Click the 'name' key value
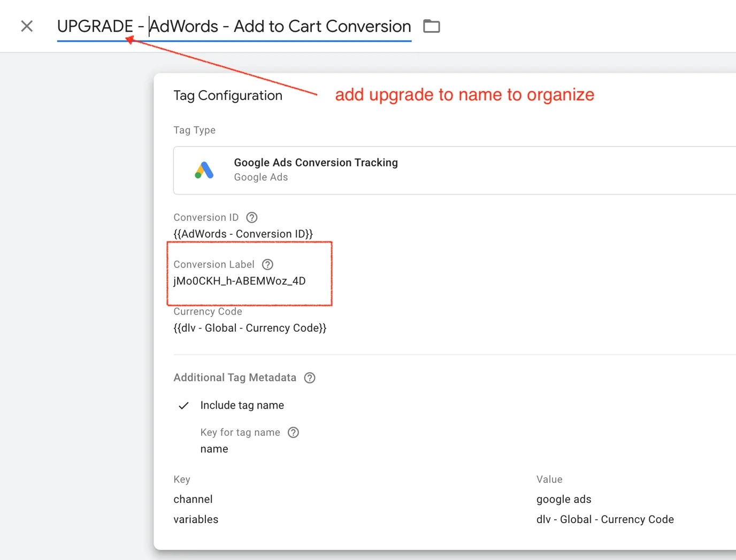Image resolution: width=736 pixels, height=560 pixels. pyautogui.click(x=214, y=449)
